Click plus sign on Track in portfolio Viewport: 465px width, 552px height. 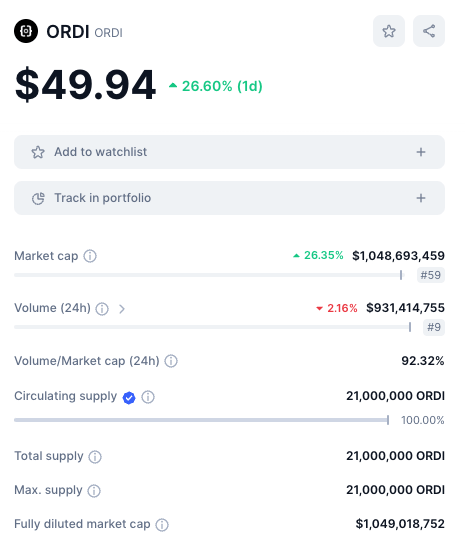pos(421,198)
